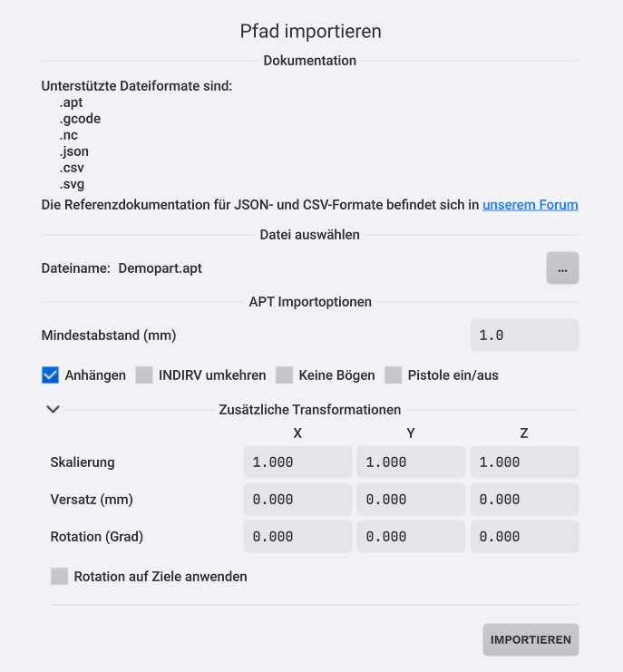Check the Keine Bögen checkbox
The height and width of the screenshot is (672, 623).
[x=284, y=375]
